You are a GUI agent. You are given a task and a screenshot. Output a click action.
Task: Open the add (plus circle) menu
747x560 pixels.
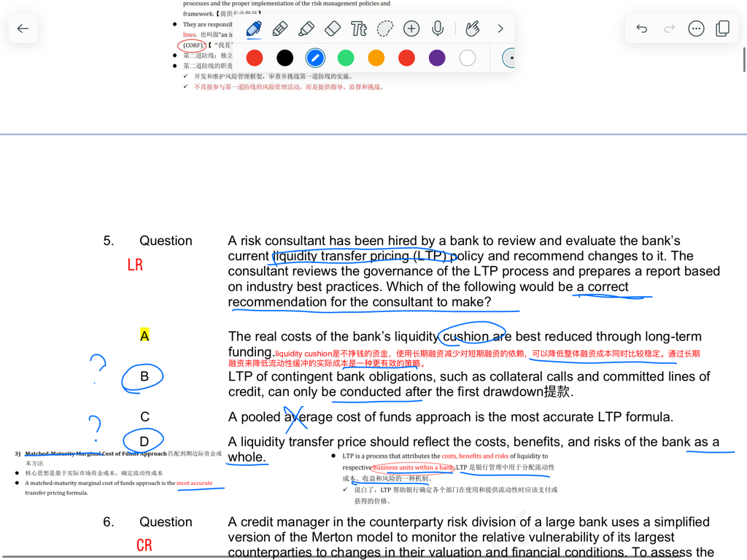(411, 28)
